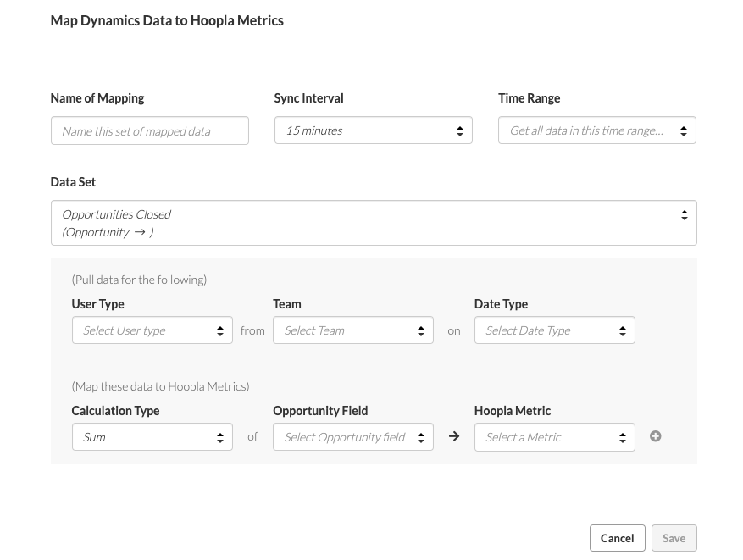Screen dimensions: 743x560
Task: Click the Map Dynamics Data to Hoopla Metrics heading
Action: (167, 20)
